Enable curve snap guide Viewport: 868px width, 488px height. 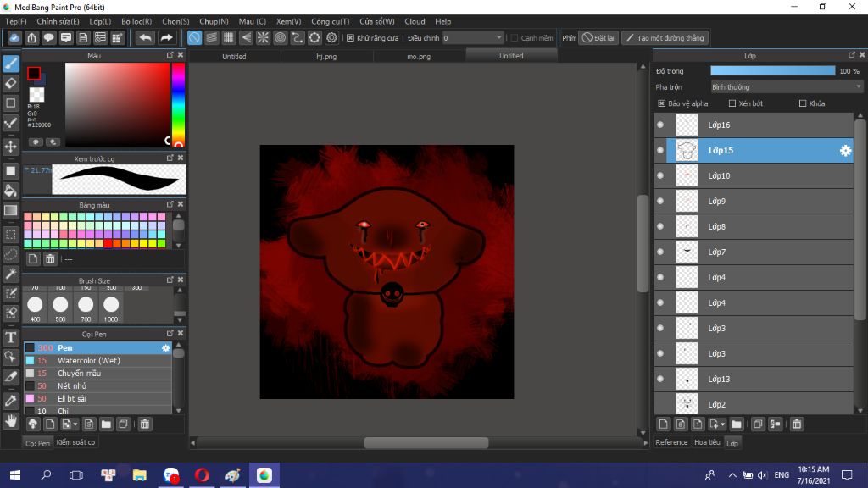[298, 37]
